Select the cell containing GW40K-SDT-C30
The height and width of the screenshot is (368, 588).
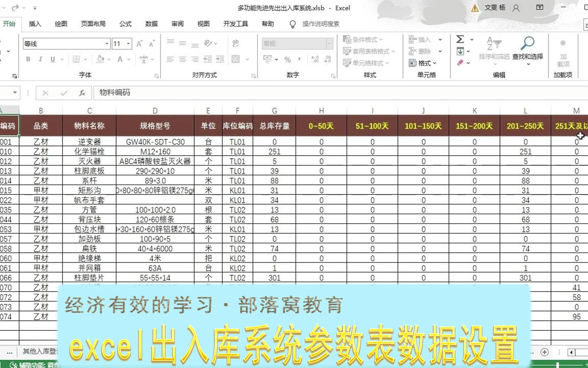(155, 142)
